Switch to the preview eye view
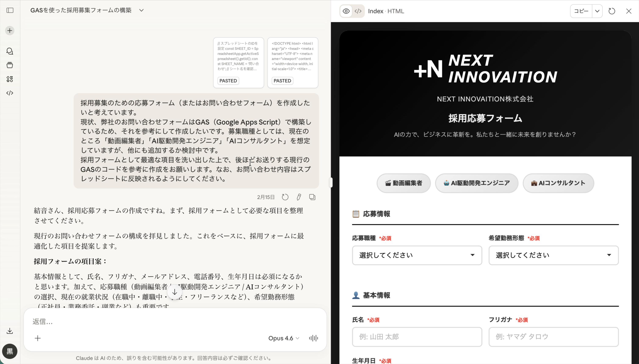 tap(346, 11)
